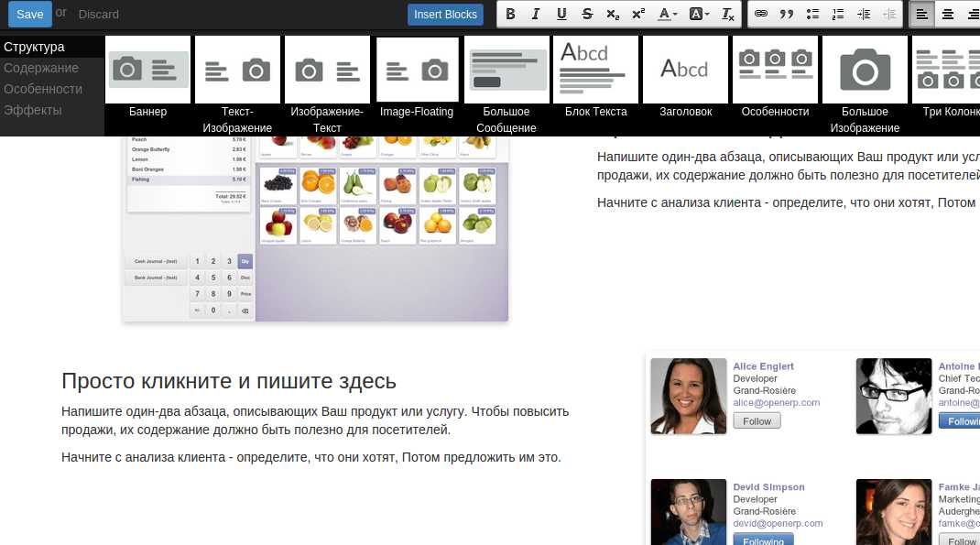Click the superscript icon

(x=638, y=14)
